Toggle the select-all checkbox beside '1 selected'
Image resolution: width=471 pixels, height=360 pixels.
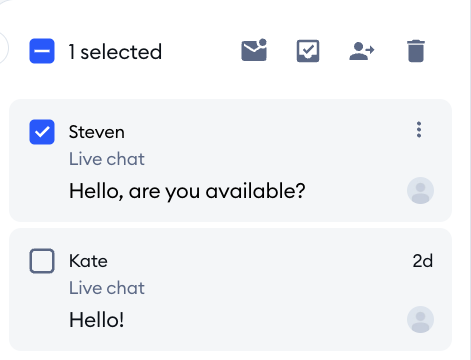(x=42, y=51)
